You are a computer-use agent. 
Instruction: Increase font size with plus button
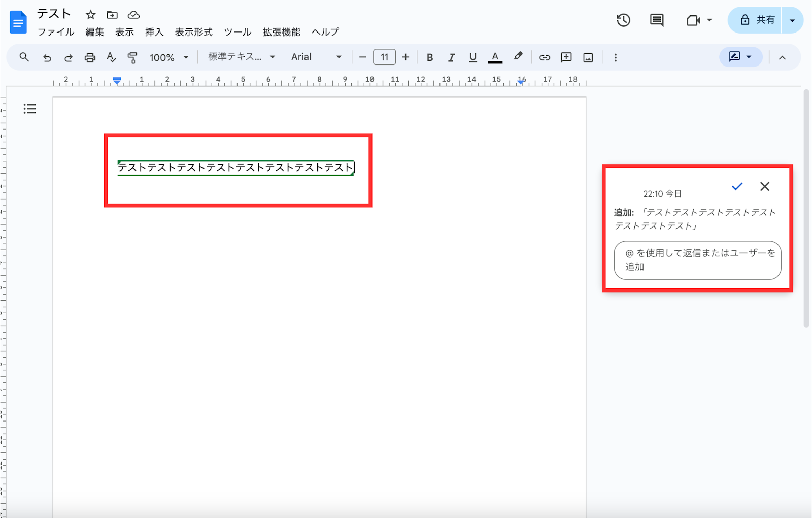405,57
